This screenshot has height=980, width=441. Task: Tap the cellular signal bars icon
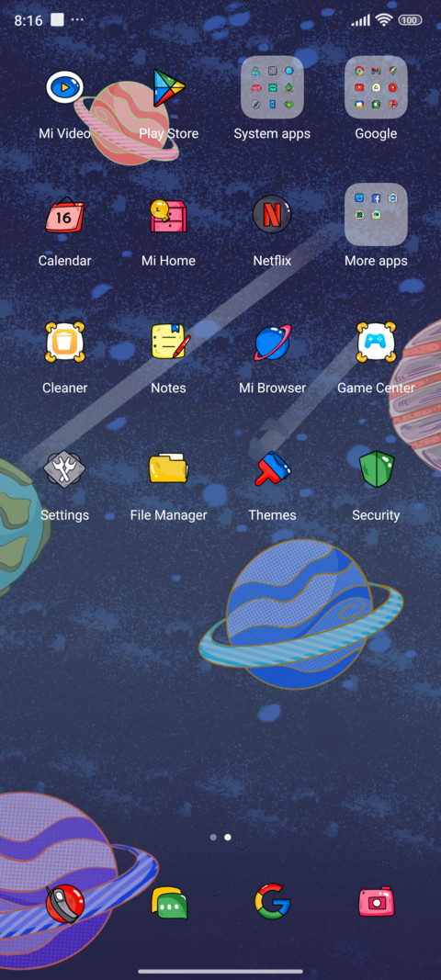pos(360,20)
